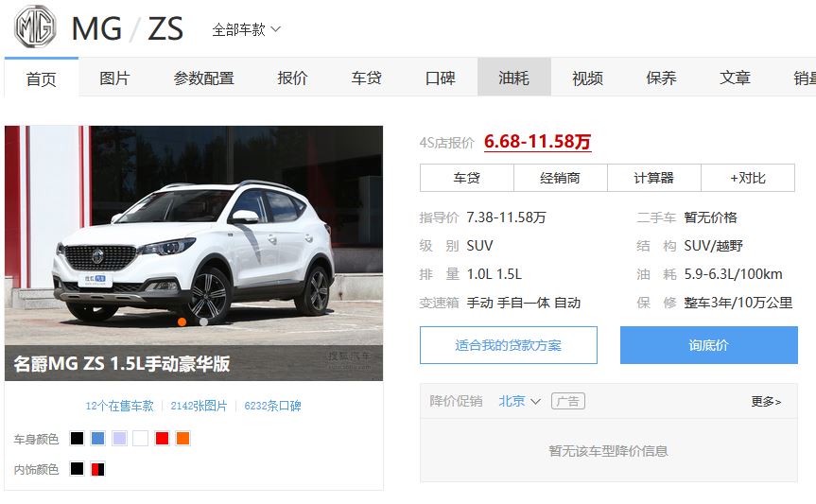Open 2142张图片 link

pyautogui.click(x=199, y=406)
